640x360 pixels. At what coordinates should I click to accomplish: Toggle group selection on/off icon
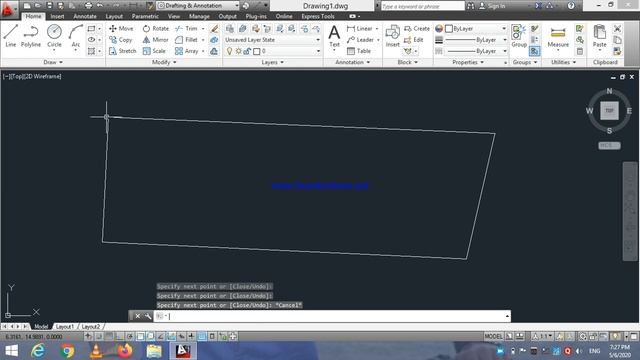(535, 51)
